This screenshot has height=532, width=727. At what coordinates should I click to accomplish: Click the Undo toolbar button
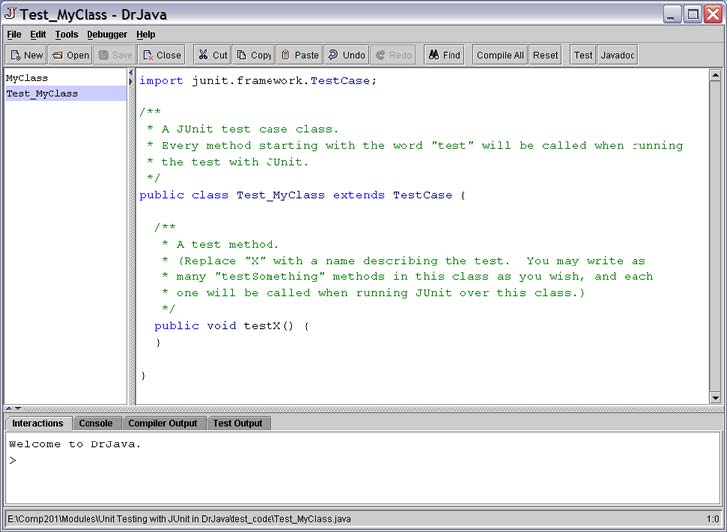pyautogui.click(x=346, y=55)
